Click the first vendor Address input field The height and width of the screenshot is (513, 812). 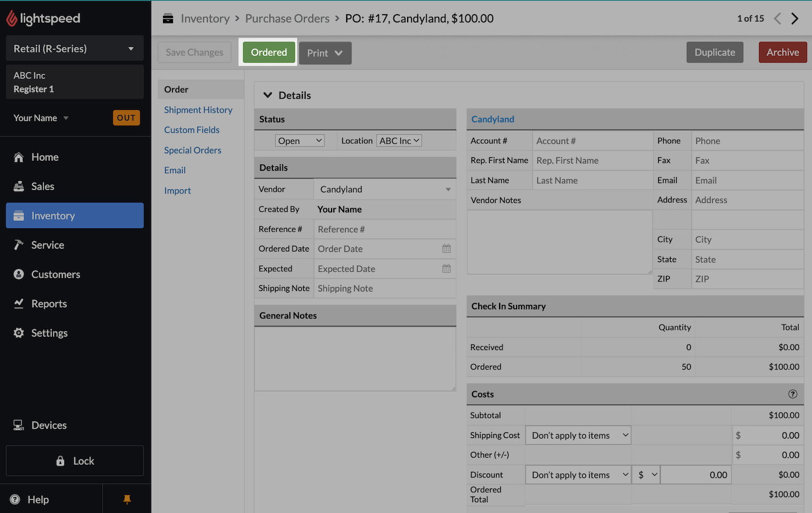click(747, 200)
